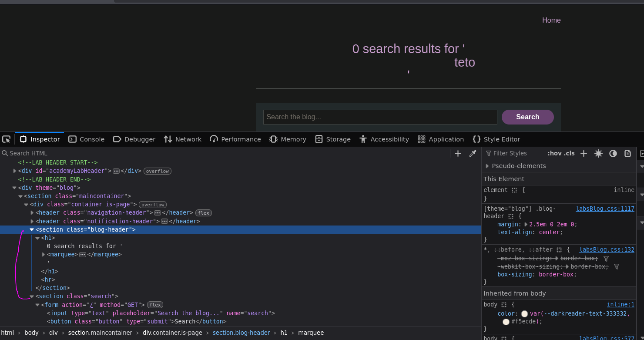Collapse the section maincontainer node
Screen dimensions: 644x340
tap(20, 196)
